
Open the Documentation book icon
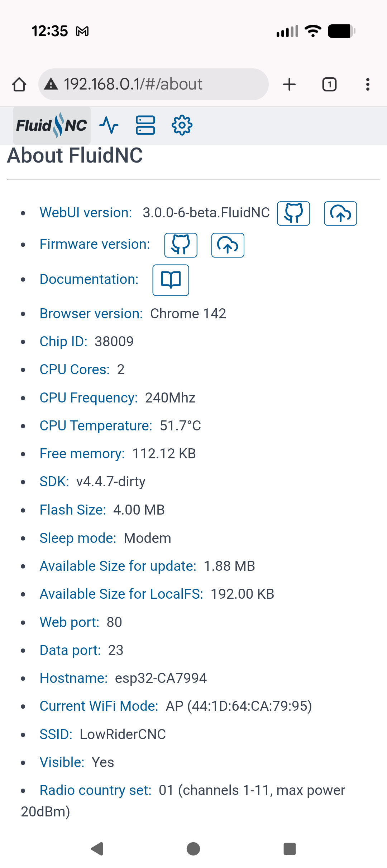(x=171, y=280)
